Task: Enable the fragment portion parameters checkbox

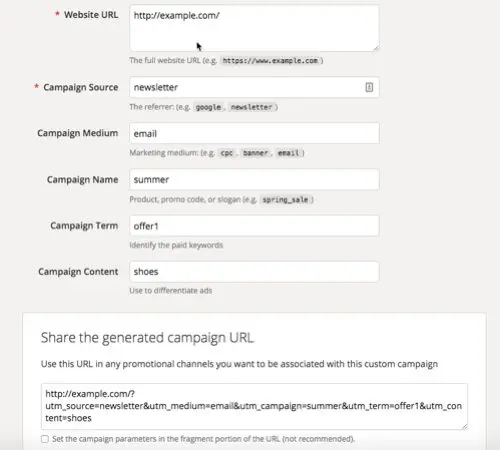Action: 45,439
